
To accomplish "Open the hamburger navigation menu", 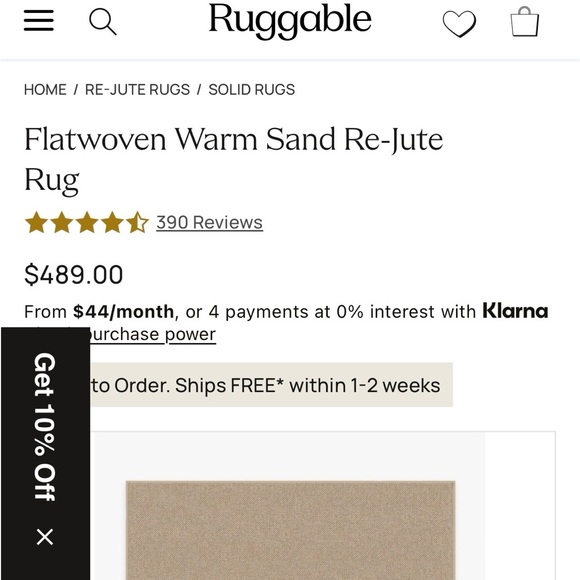I will (39, 21).
